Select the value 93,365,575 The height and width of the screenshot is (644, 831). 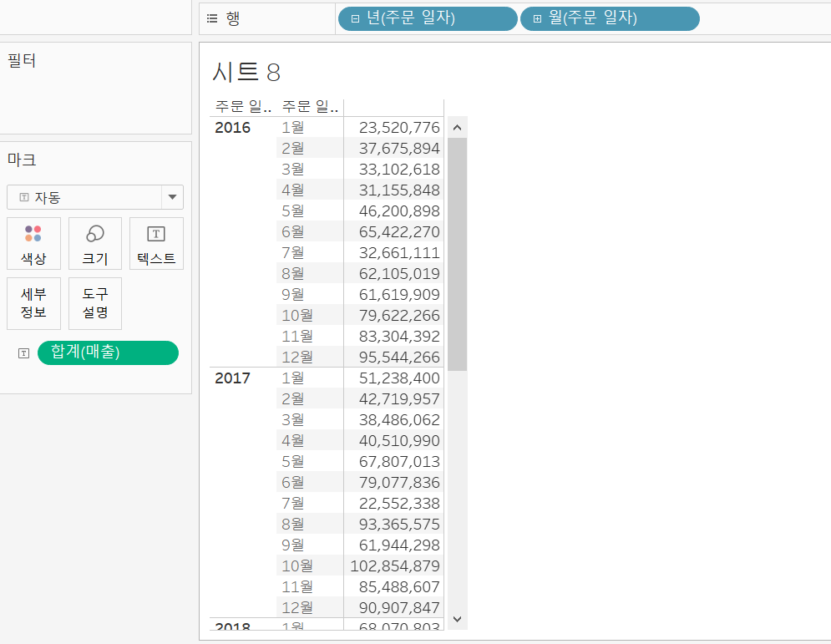click(399, 525)
